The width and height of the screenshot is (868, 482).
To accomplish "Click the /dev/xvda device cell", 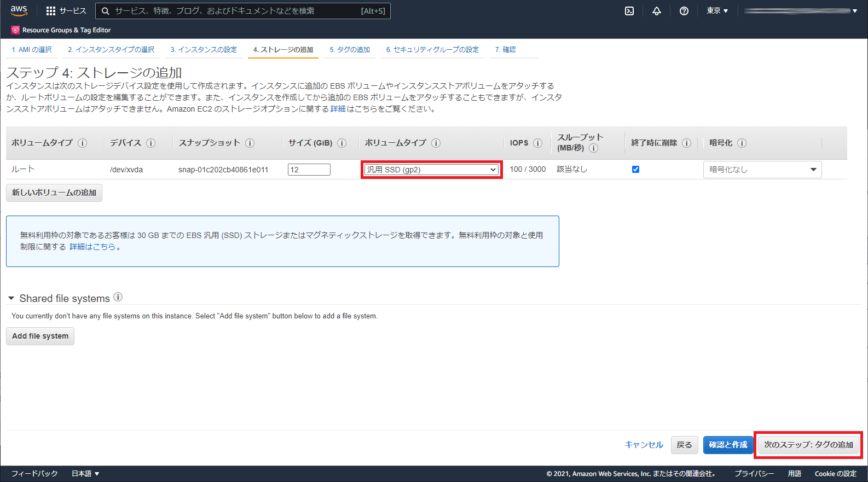I will tap(126, 170).
